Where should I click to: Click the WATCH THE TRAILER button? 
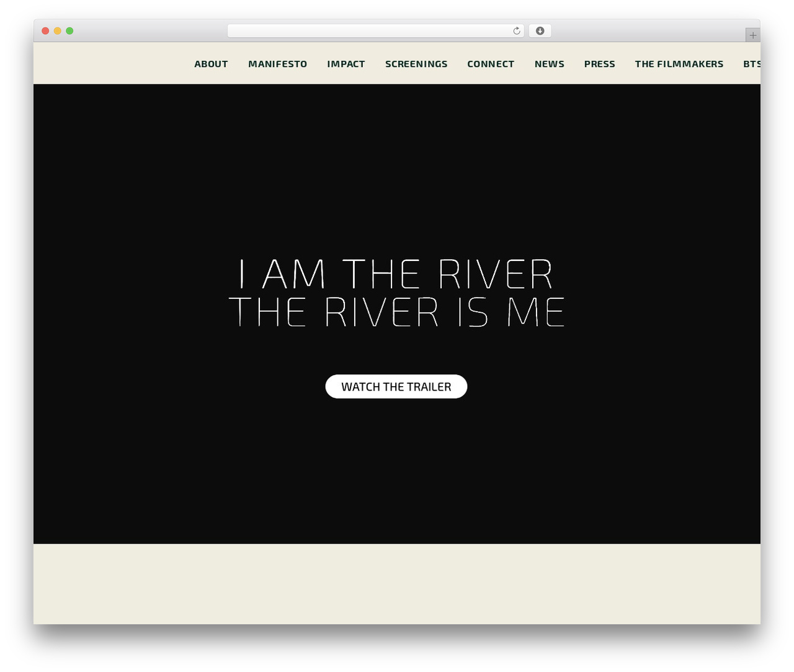point(396,386)
